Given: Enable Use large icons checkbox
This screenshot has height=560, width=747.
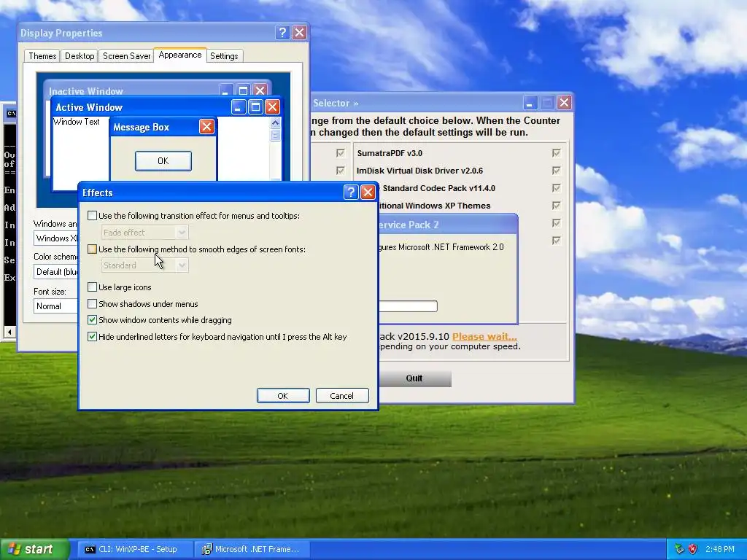Looking at the screenshot, I should (x=93, y=287).
